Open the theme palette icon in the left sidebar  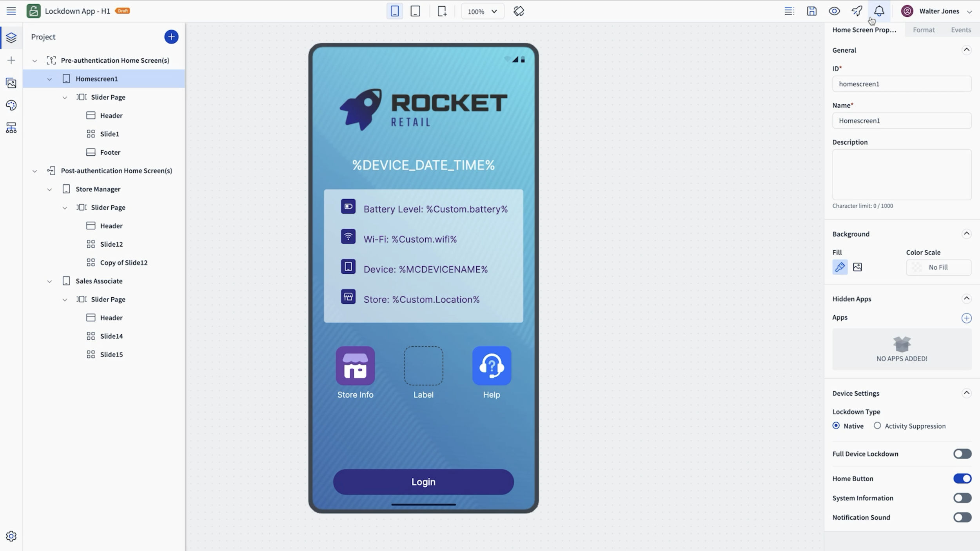tap(11, 105)
